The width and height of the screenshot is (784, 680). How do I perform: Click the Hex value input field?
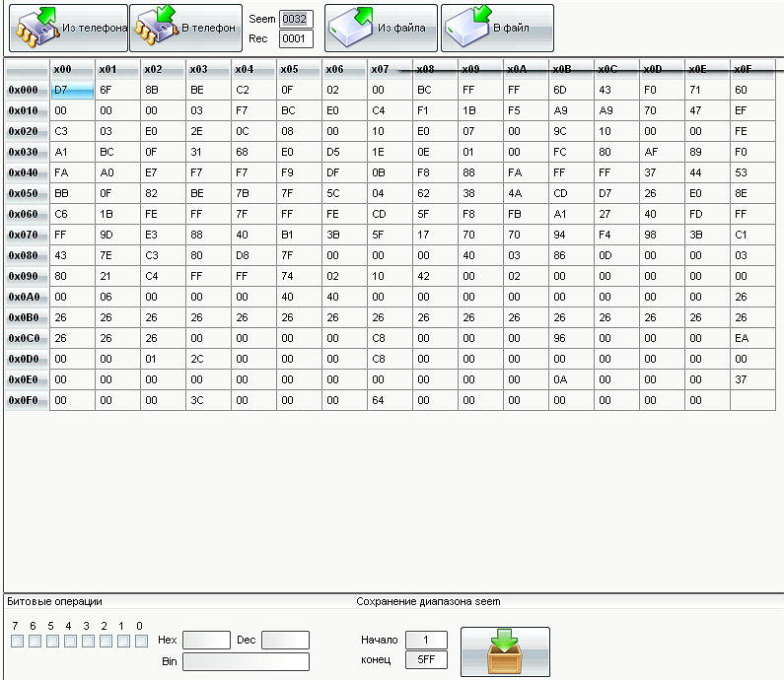[x=206, y=640]
